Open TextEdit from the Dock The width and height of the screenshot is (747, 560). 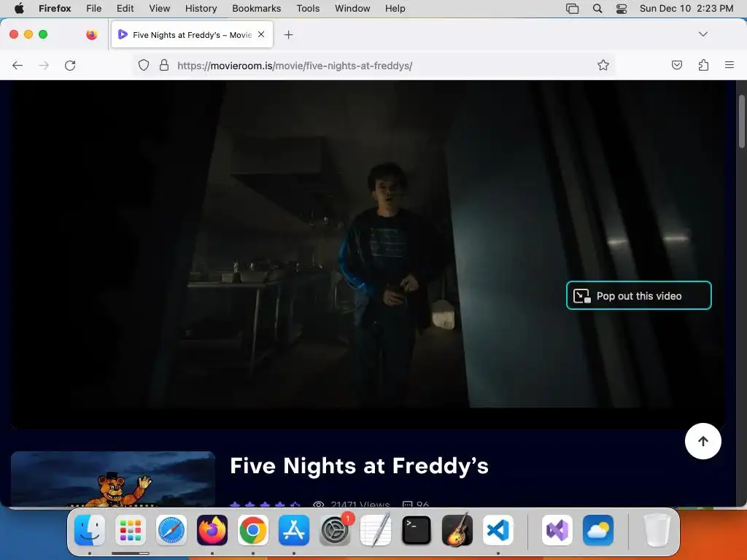click(376, 530)
